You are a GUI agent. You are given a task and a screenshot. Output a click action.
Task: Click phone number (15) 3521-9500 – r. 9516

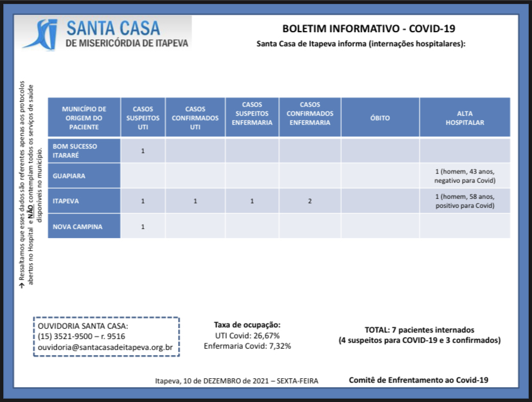pyautogui.click(x=82, y=336)
